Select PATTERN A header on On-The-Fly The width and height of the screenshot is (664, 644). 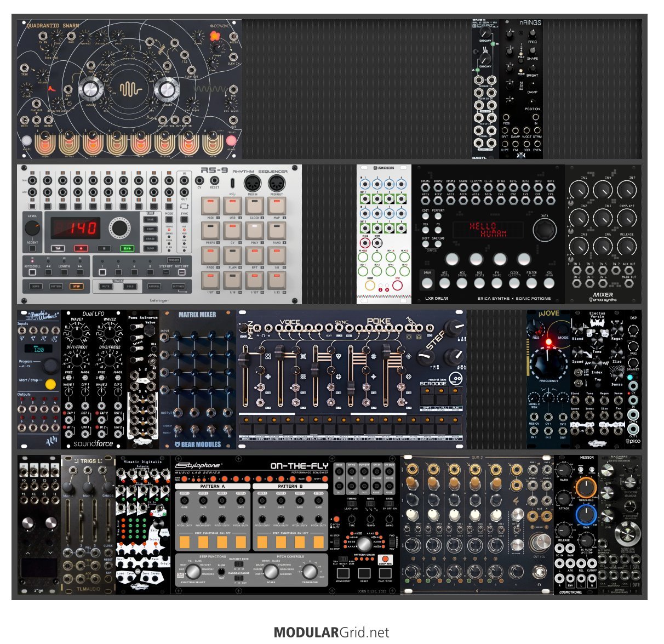point(213,486)
